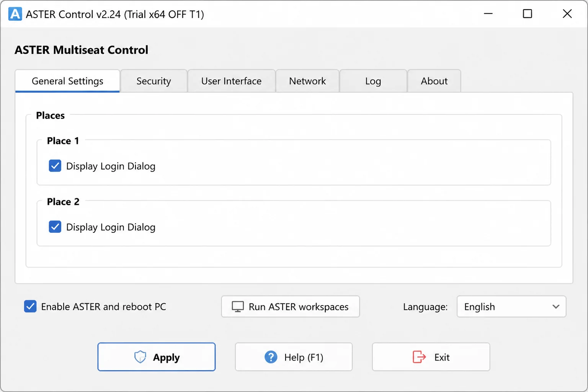This screenshot has width=588, height=392.
Task: Close the ASTER Control window
Action: [567, 14]
